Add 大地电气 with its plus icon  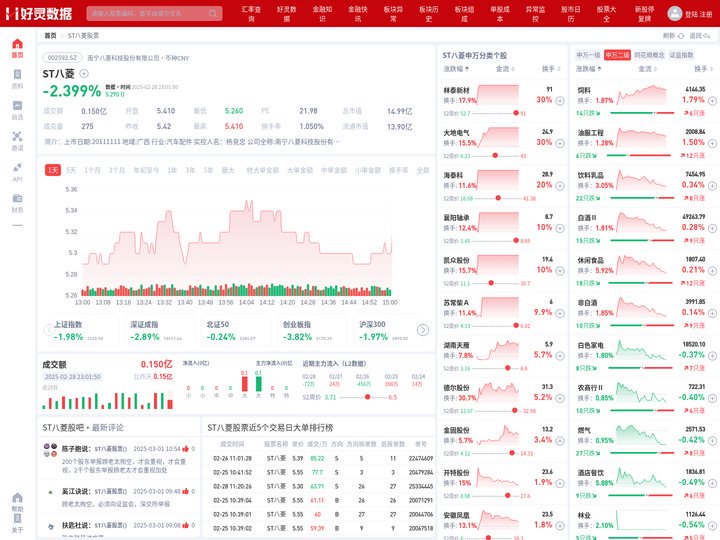pos(560,143)
